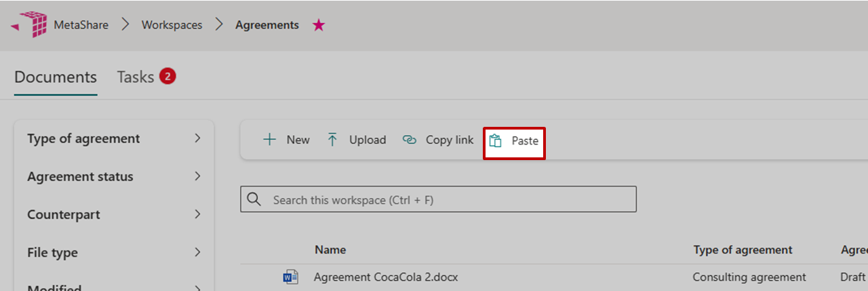Open Agreement CocaCola 2.docx
The image size is (868, 291).
tap(387, 277)
